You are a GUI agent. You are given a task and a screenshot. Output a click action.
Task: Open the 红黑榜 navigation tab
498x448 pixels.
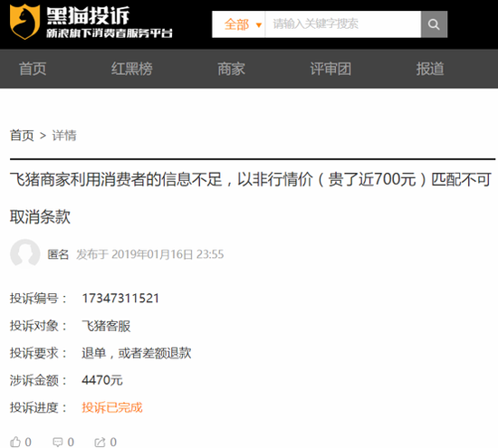click(x=132, y=69)
